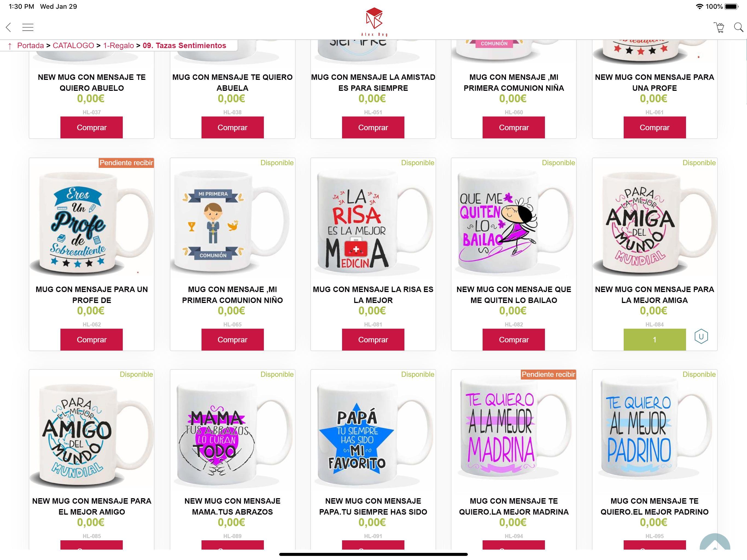747x560 pixels.
Task: Open 1-Regalo breadcrumb link
Action: [119, 46]
